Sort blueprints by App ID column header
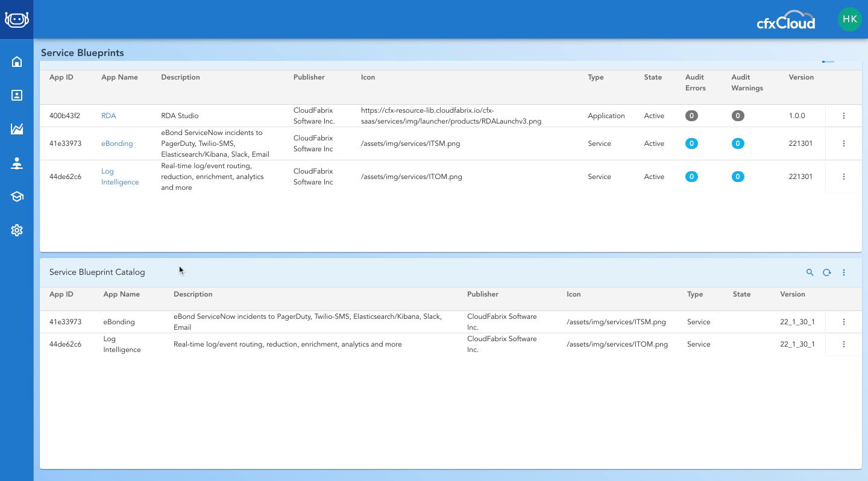Screen dimensions: 868x481 (61, 77)
